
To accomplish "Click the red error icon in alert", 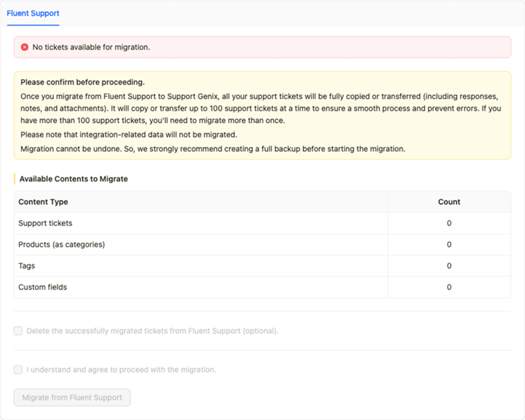I will tap(25, 48).
